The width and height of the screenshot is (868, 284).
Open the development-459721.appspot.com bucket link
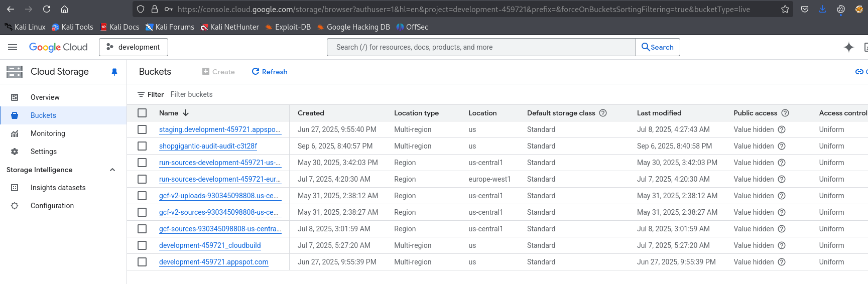(x=214, y=262)
